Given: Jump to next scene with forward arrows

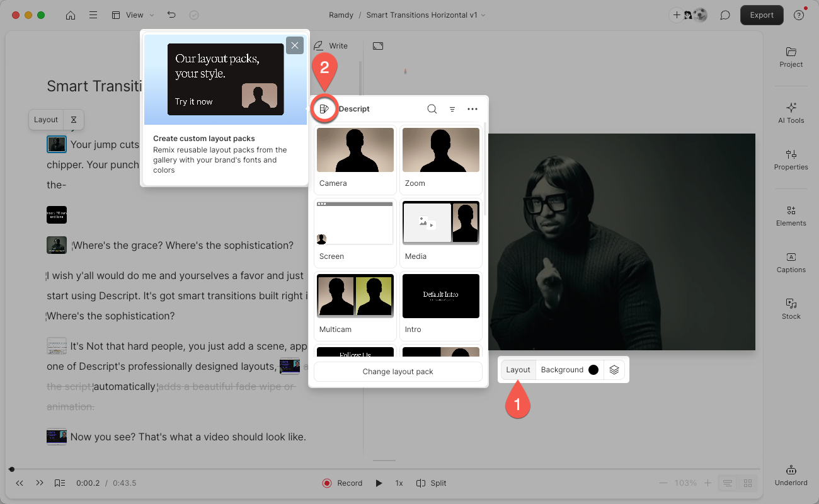Looking at the screenshot, I should 40,483.
